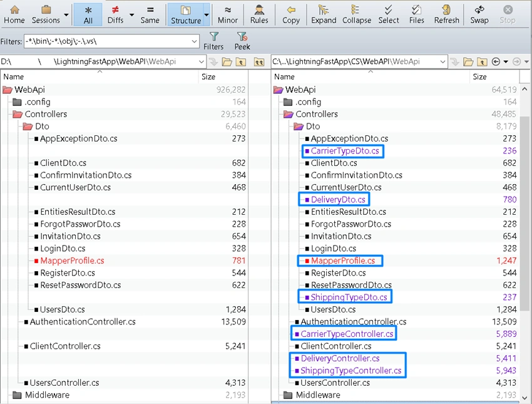Select right RegisterDto.cs file
The image size is (532, 404).
click(x=338, y=273)
